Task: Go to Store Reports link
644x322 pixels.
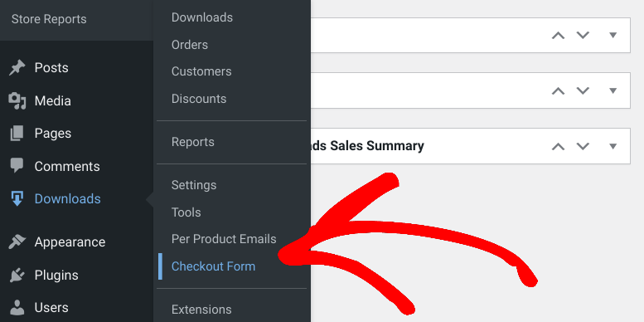Action: coord(49,19)
